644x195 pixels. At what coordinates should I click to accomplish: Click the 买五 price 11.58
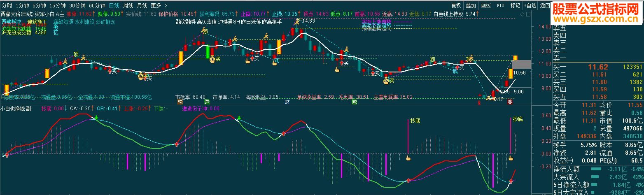(599, 97)
